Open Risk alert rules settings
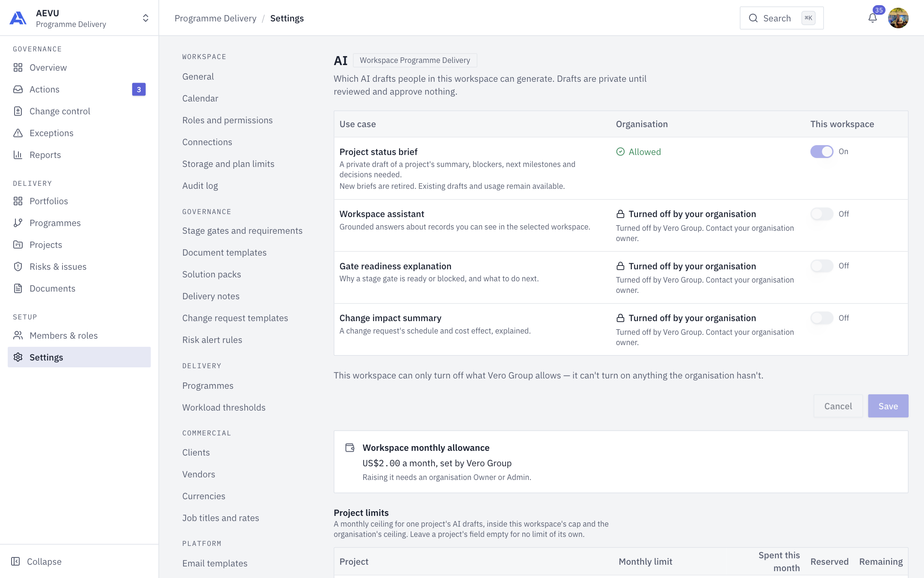 click(x=212, y=340)
